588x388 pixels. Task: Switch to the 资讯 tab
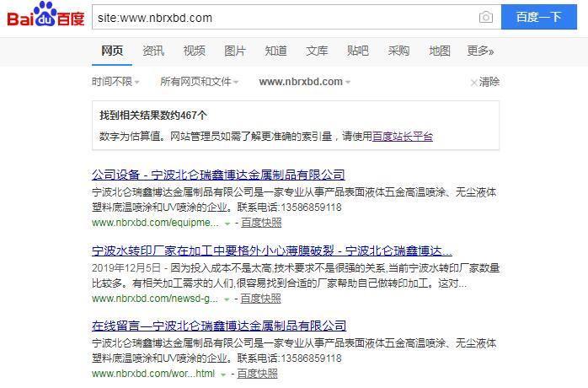click(153, 51)
